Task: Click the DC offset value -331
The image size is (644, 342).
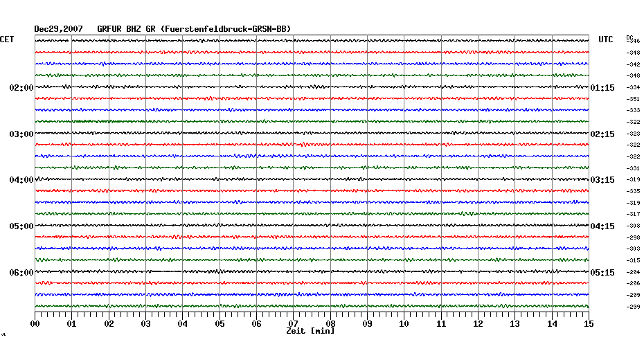Action: coord(634,168)
